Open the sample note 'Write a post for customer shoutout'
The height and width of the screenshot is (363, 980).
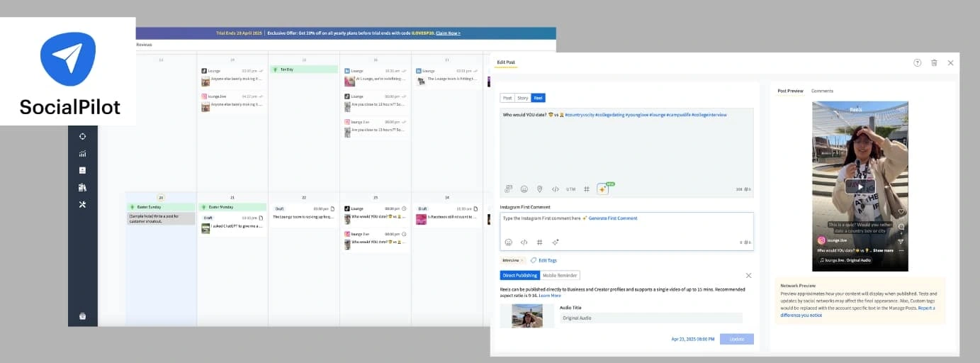pos(161,218)
